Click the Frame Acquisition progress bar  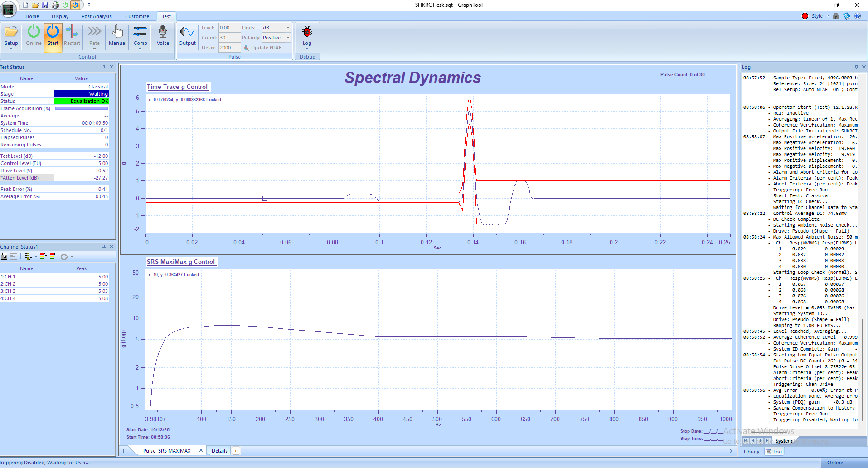click(x=82, y=108)
